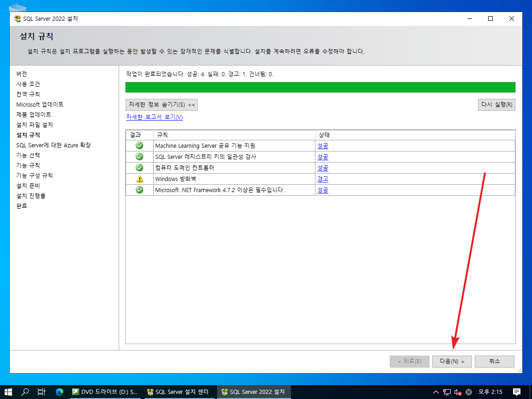Click the green check icon for Machine Learning Server rule
The width and height of the screenshot is (532, 399).
(x=139, y=145)
